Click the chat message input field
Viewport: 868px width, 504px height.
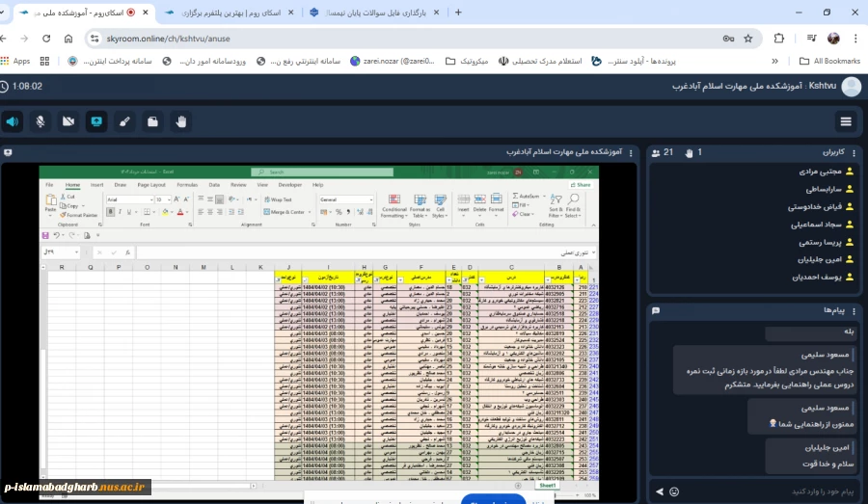pos(770,491)
